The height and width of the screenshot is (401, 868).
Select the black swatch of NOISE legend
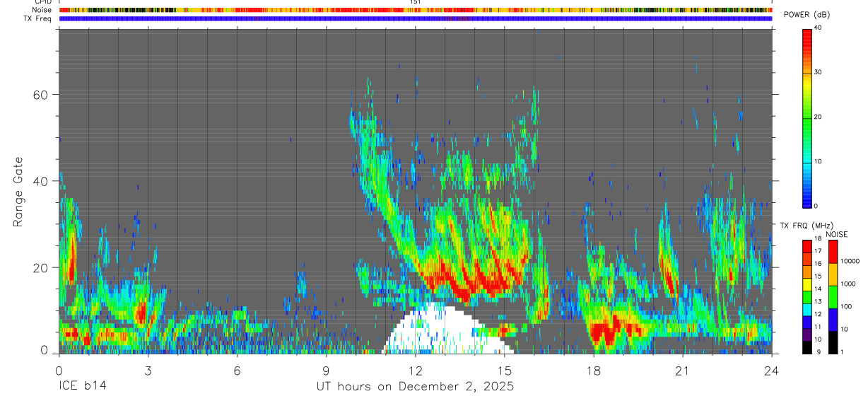pos(833,342)
